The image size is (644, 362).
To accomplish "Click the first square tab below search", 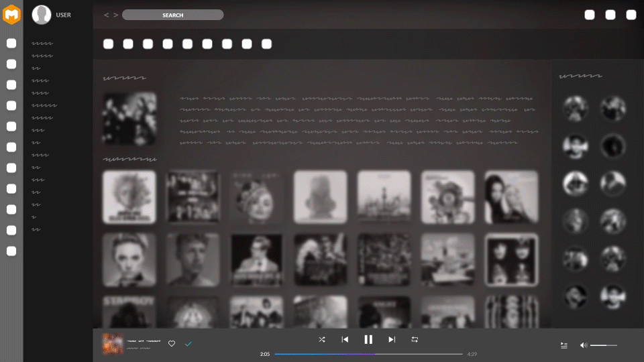I will 109,44.
